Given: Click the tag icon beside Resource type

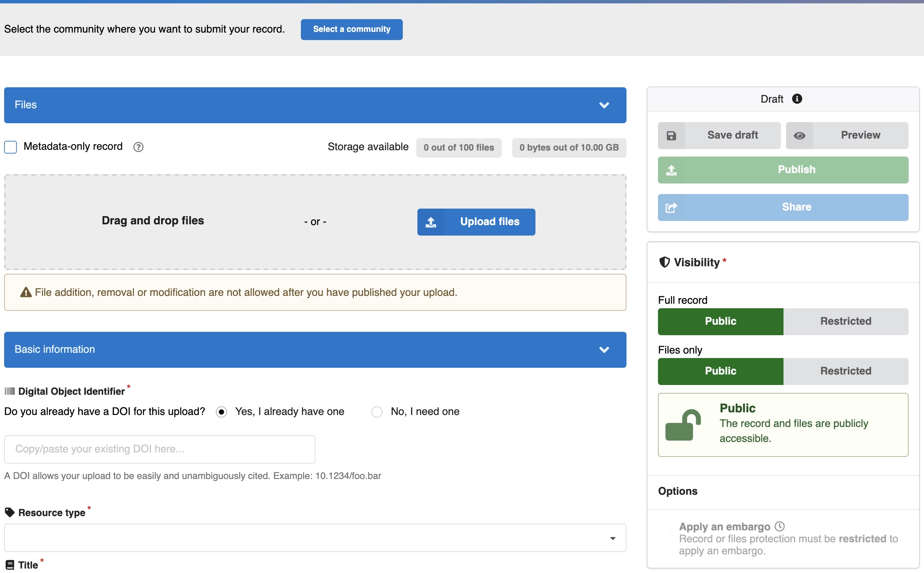Looking at the screenshot, I should (9, 512).
